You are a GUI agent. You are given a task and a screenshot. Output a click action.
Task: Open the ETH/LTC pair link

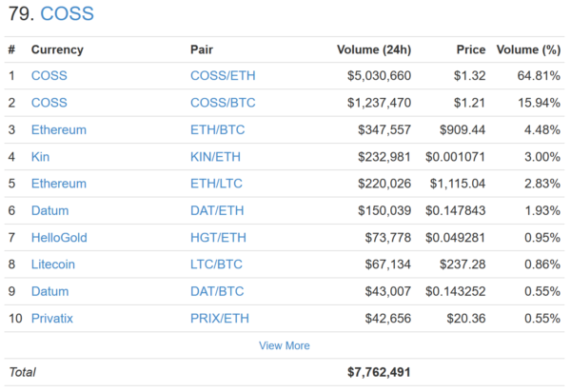point(216,184)
